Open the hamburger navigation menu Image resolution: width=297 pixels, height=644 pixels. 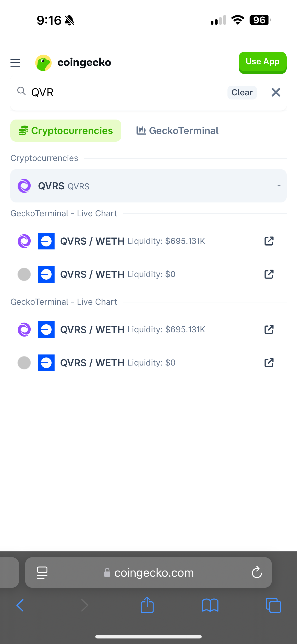[15, 63]
